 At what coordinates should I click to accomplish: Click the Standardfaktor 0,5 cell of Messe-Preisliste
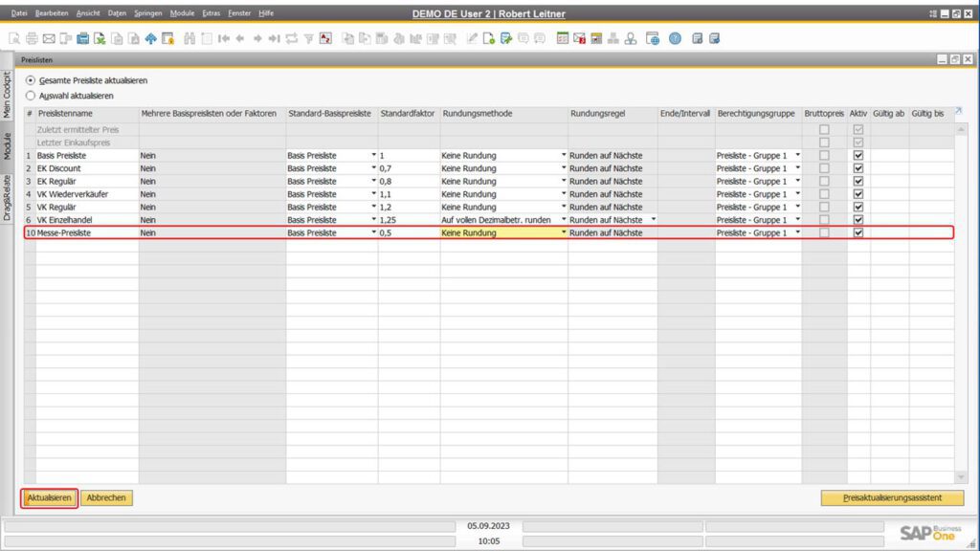click(409, 232)
